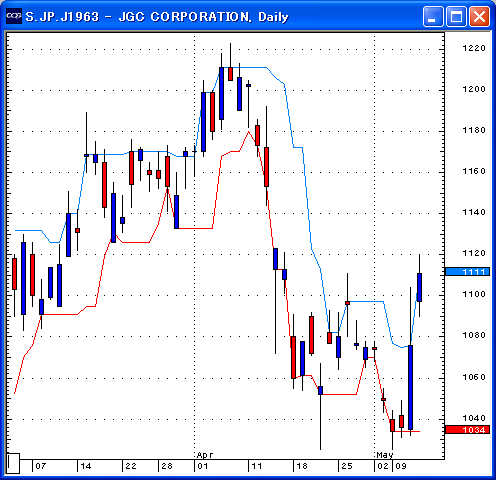Viewport: 496px width, 480px height.
Task: Click the '22' date label
Action: click(131, 466)
